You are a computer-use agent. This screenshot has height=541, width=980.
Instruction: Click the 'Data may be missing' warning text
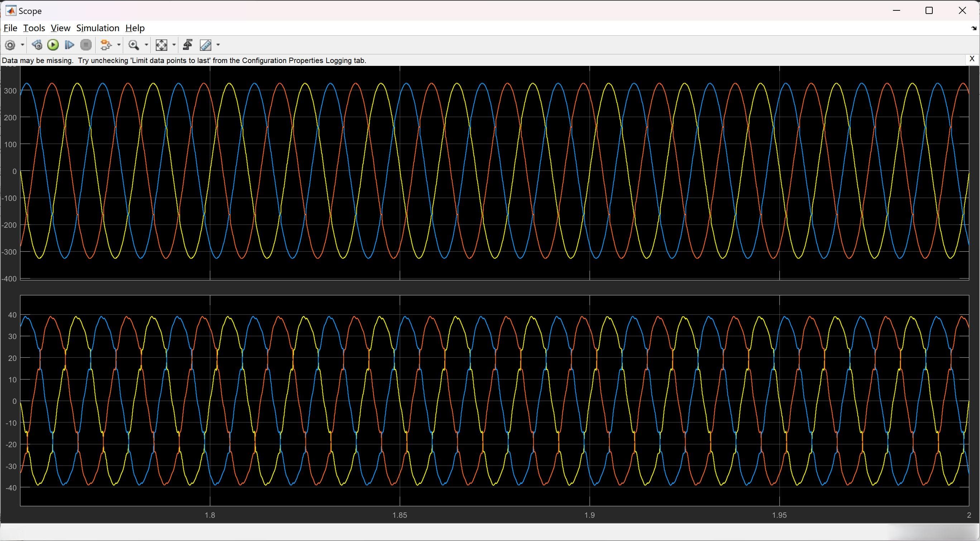184,61
